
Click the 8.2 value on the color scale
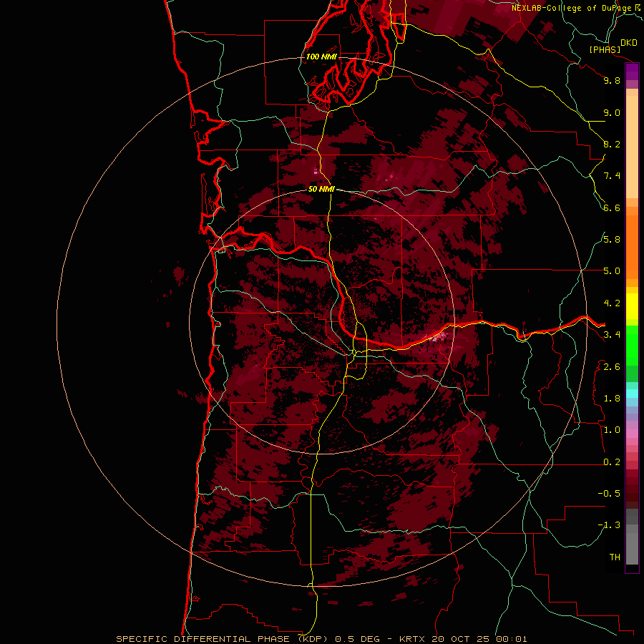click(612, 144)
